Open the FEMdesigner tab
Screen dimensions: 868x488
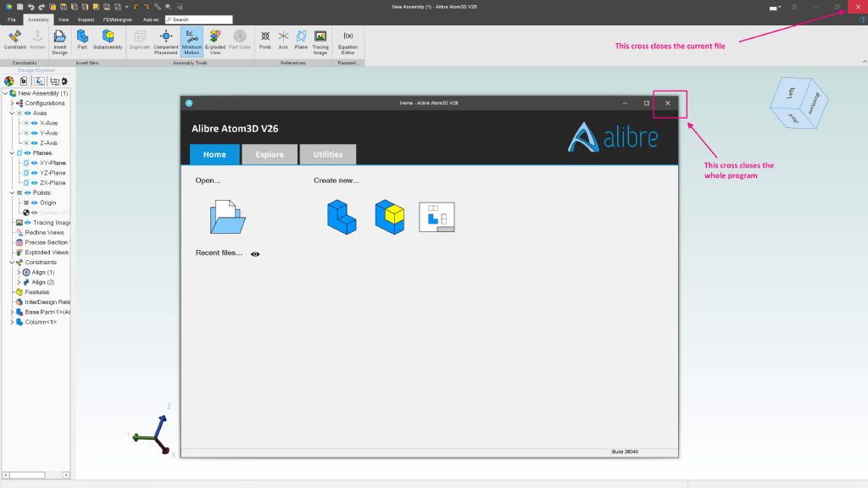[x=117, y=19]
